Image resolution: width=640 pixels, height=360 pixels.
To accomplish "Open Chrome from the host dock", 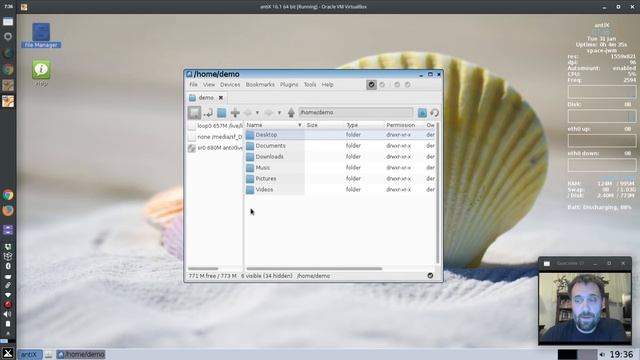I will 8,195.
